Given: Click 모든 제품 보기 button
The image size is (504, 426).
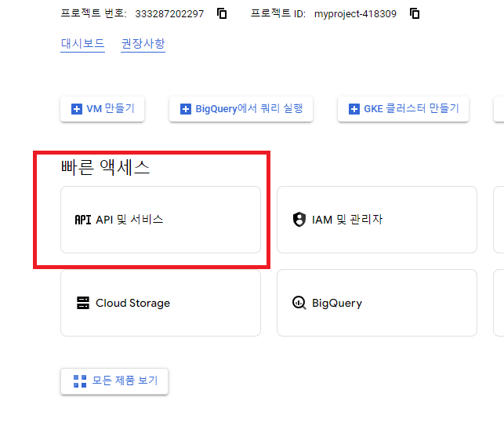Looking at the screenshot, I should (114, 381).
